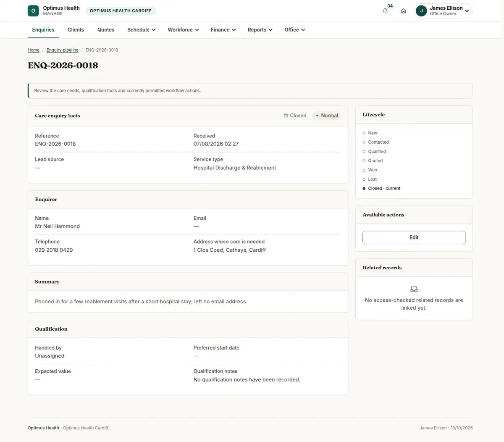Click the Quoted lifecycle stage
504x442 pixels.
pyautogui.click(x=375, y=161)
